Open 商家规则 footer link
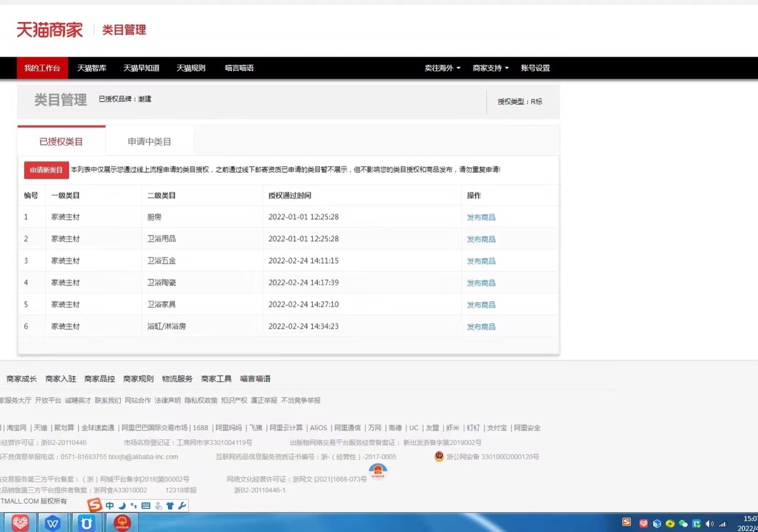This screenshot has height=532, width=758. point(138,379)
